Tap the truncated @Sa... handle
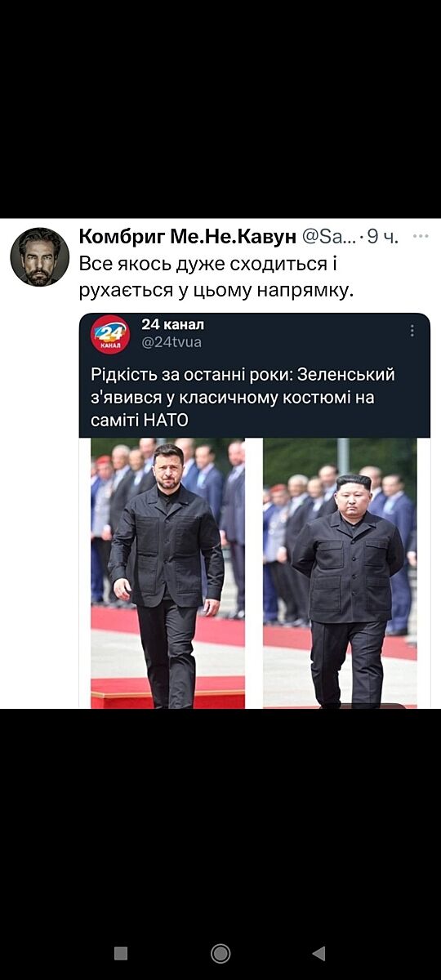This screenshot has height=980, width=441. 330,237
